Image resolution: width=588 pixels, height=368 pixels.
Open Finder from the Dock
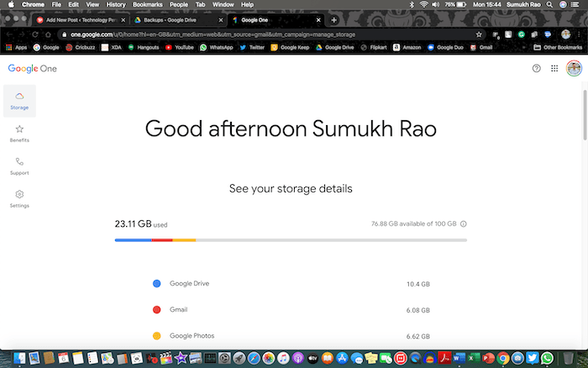(x=19, y=358)
